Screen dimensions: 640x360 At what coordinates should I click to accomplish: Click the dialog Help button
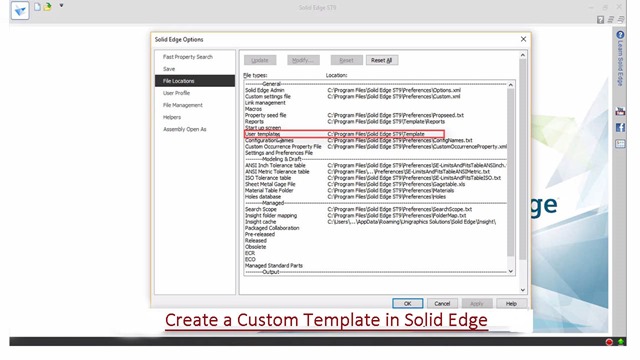click(511, 303)
